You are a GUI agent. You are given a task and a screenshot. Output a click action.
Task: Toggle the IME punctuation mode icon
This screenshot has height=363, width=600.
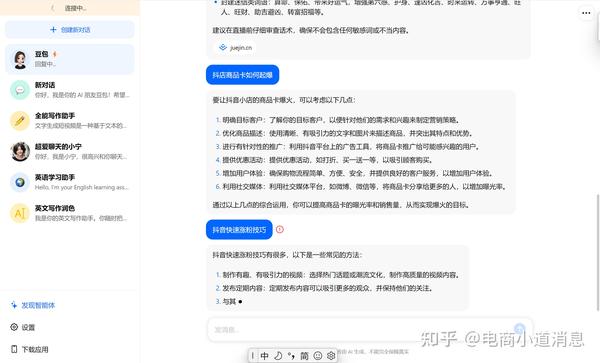pos(291,356)
